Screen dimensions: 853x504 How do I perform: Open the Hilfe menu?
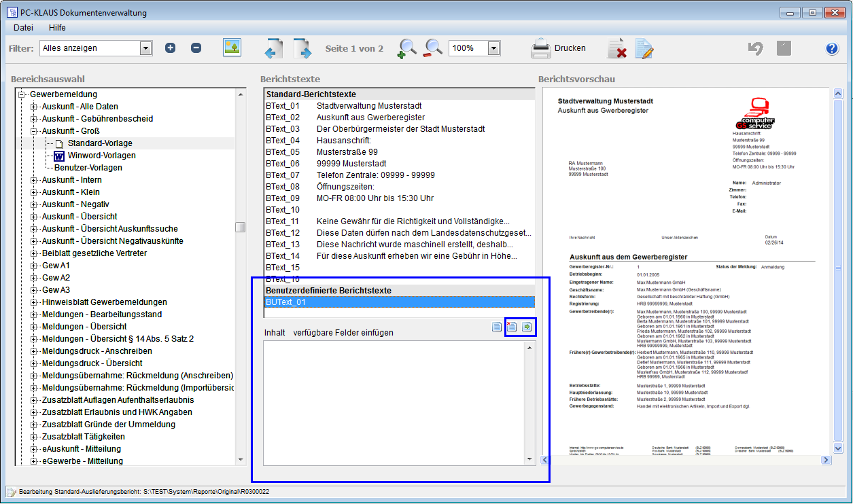[57, 28]
